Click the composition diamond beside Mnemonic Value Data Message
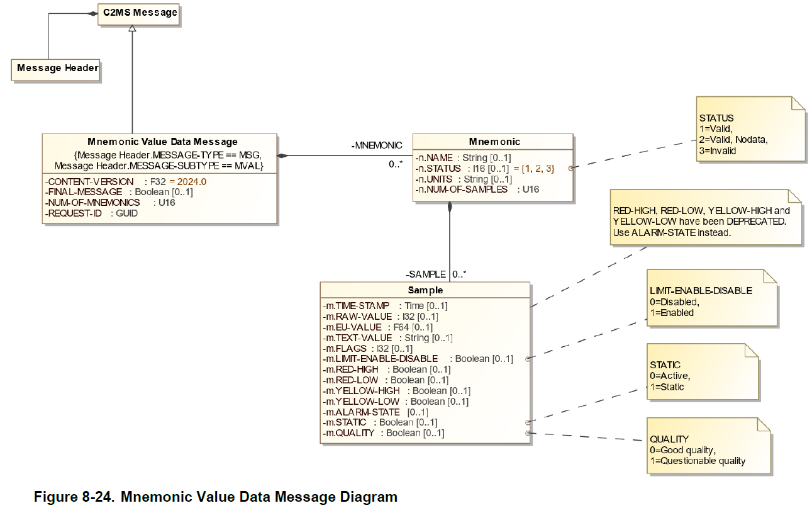 point(283,155)
